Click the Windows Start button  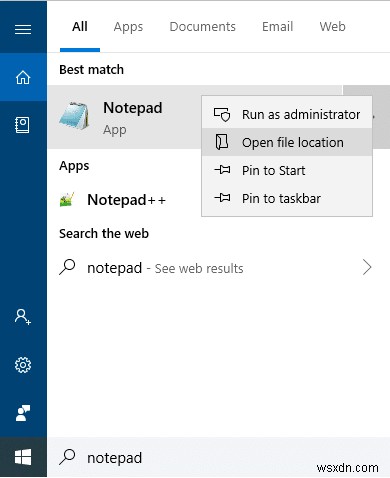(x=23, y=457)
